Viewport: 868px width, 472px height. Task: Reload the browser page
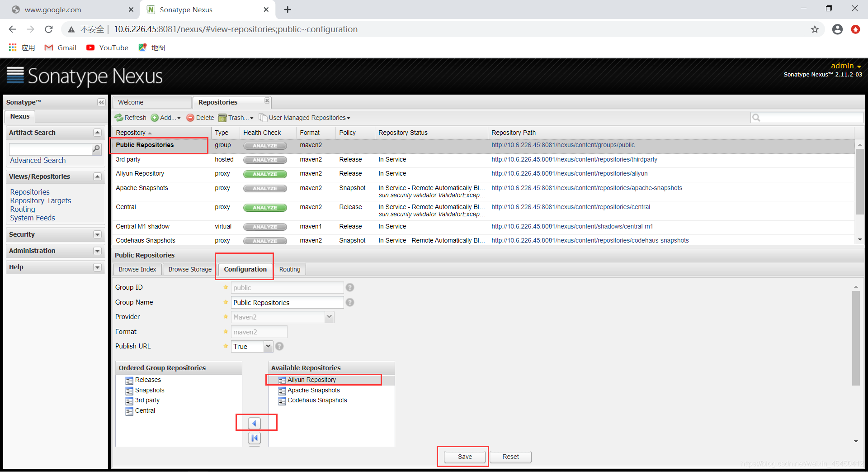(x=49, y=29)
